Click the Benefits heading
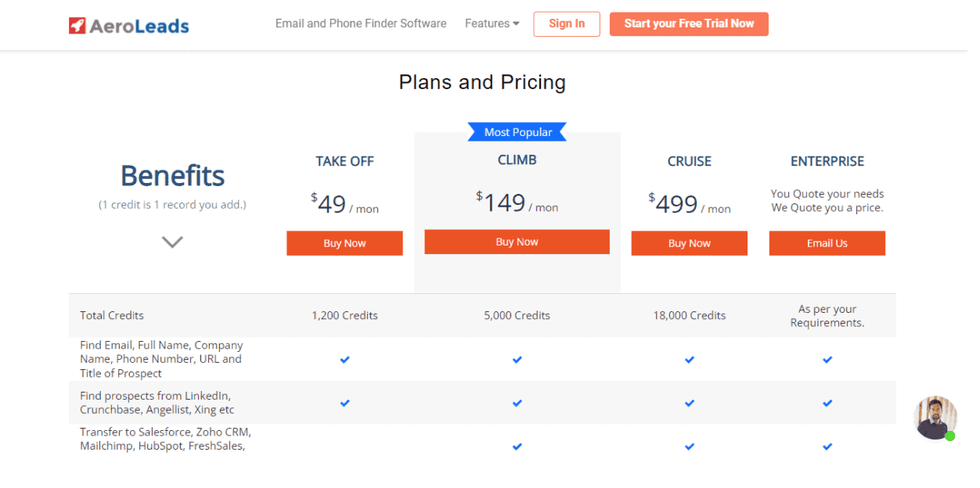980x488 pixels. pos(172,176)
